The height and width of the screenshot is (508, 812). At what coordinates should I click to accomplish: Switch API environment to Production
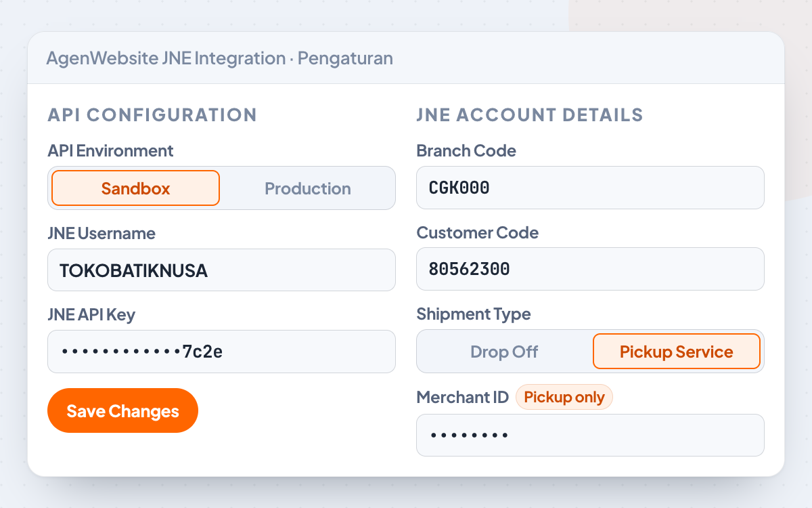(308, 188)
